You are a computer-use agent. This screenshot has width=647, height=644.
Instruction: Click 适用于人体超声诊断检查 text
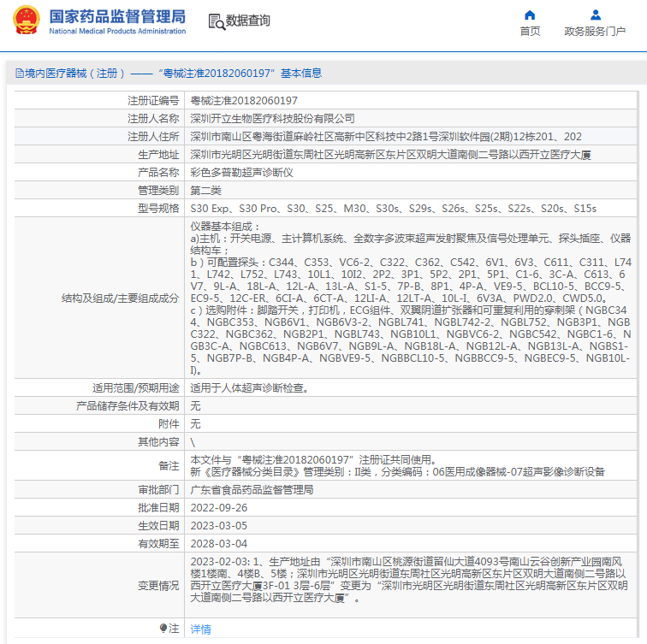coord(249,388)
